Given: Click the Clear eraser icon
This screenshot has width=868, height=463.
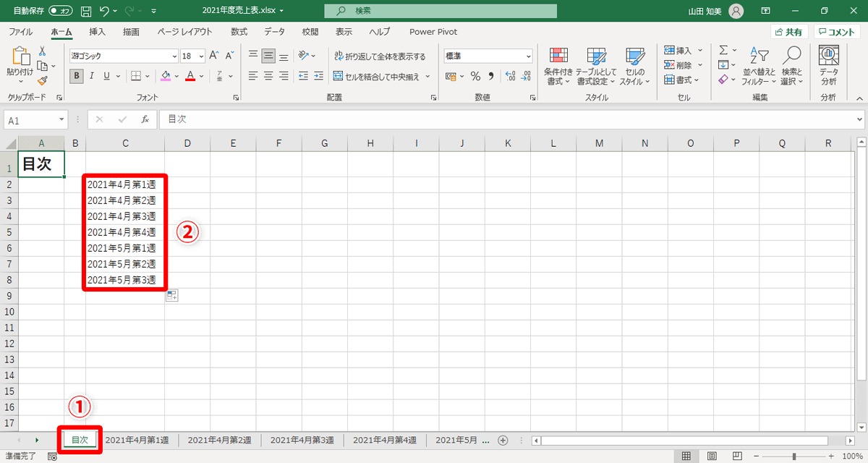Looking at the screenshot, I should (x=723, y=80).
